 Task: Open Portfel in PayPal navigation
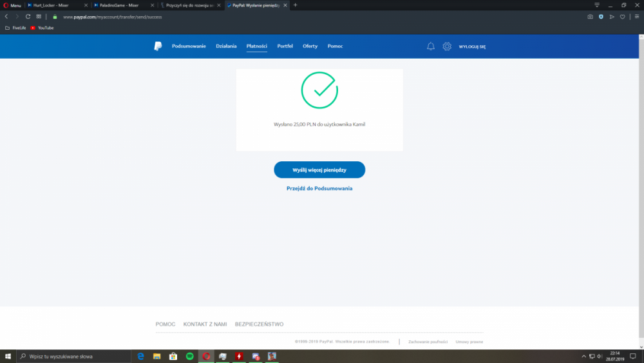pos(285,46)
